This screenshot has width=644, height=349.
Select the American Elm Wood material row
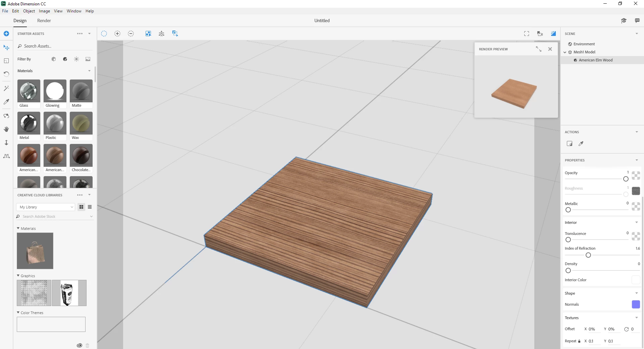602,60
